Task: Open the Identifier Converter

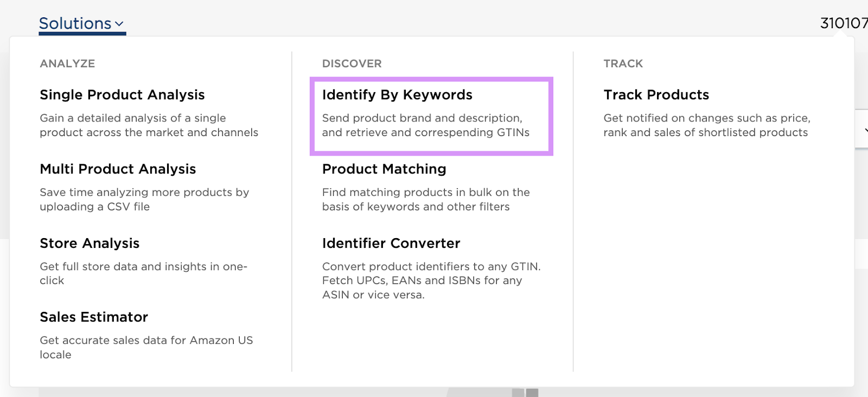Action: click(391, 243)
